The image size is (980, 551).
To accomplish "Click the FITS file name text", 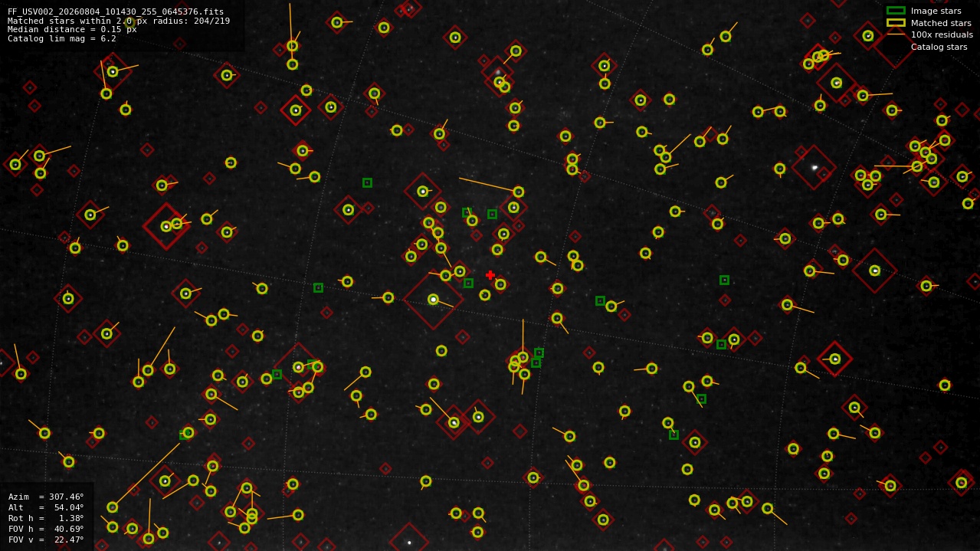I will (116, 11).
